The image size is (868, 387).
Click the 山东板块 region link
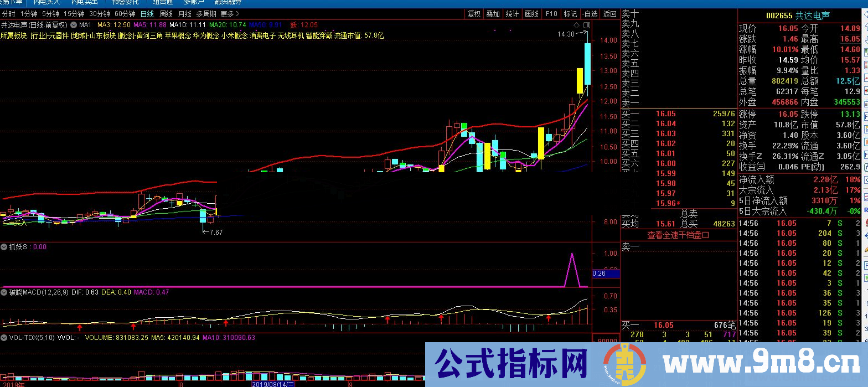(102, 35)
